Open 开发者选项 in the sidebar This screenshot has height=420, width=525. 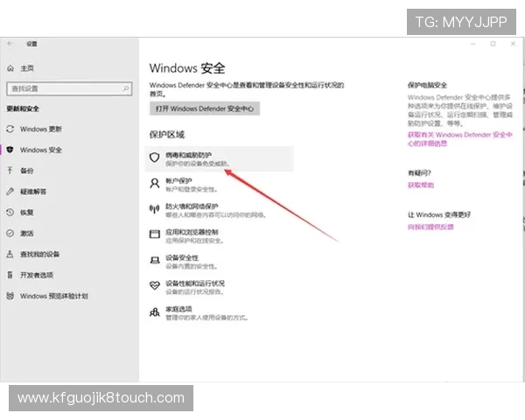click(x=37, y=275)
